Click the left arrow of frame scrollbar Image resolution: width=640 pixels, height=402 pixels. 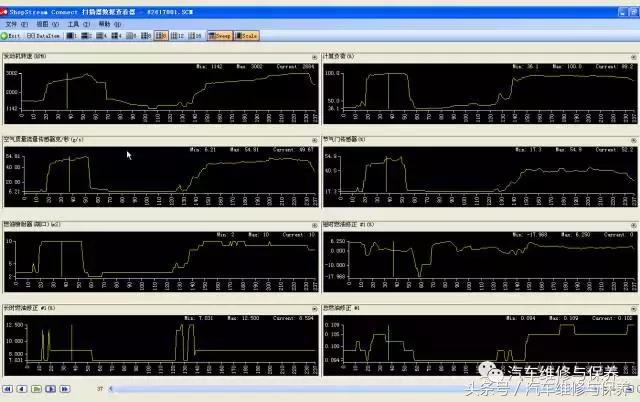[x=110, y=389]
